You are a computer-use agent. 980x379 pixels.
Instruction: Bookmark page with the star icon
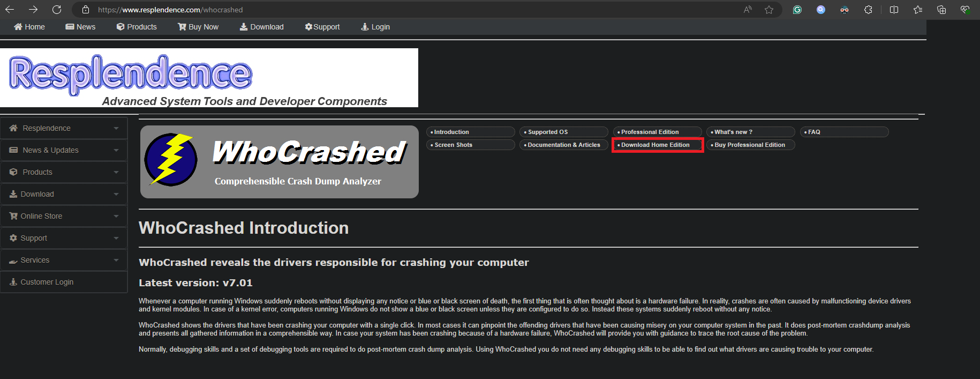tap(769, 10)
